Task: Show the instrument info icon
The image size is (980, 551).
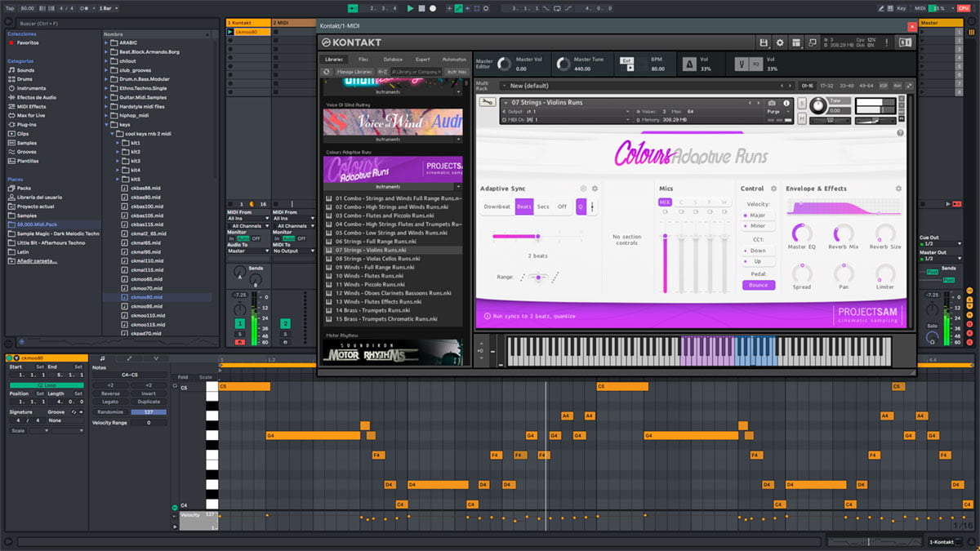Action: pos(786,103)
